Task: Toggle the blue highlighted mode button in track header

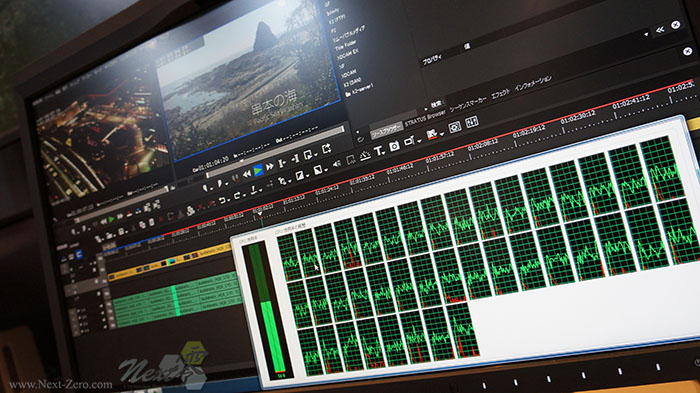Action: coord(79,255)
